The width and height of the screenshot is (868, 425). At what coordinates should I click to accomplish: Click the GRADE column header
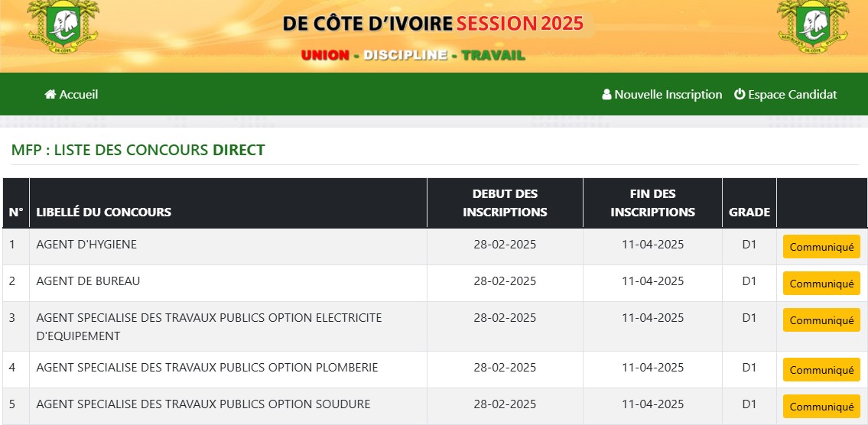click(x=749, y=212)
